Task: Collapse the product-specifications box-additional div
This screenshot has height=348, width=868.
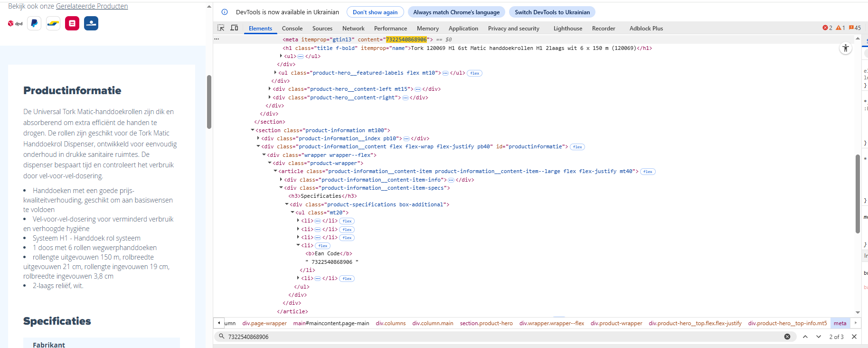Action: [x=287, y=204]
